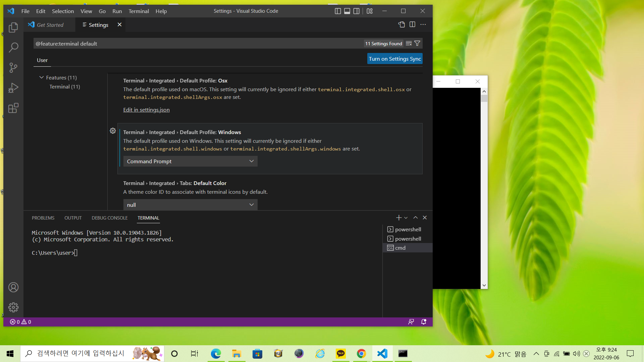Viewport: 644px width, 362px height.
Task: Switch to the OUTPUT panel tab
Action: point(73,218)
